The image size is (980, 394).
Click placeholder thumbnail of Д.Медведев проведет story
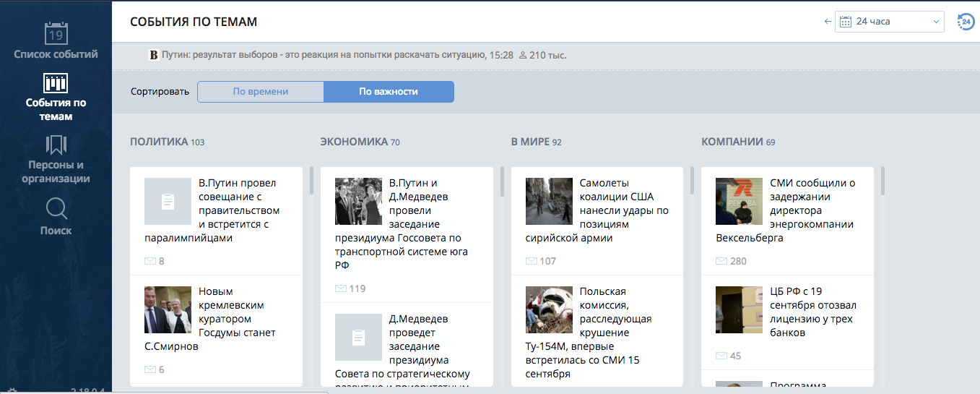click(x=358, y=337)
